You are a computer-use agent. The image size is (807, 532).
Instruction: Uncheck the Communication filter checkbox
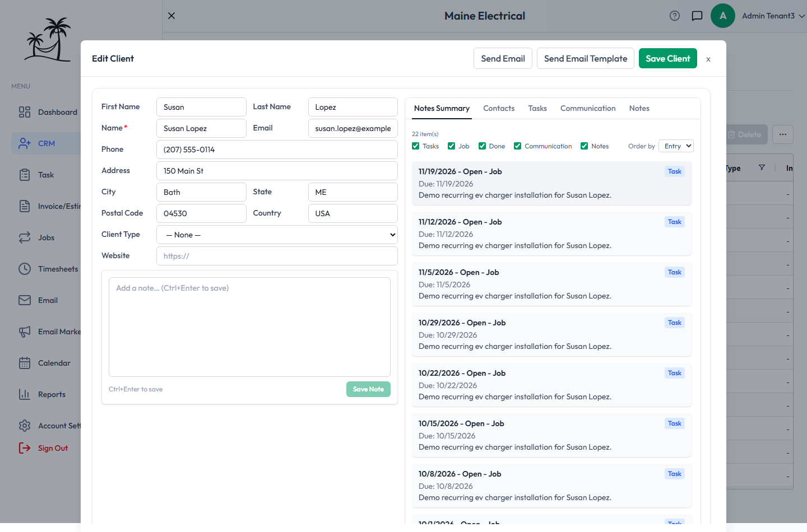[518, 146]
